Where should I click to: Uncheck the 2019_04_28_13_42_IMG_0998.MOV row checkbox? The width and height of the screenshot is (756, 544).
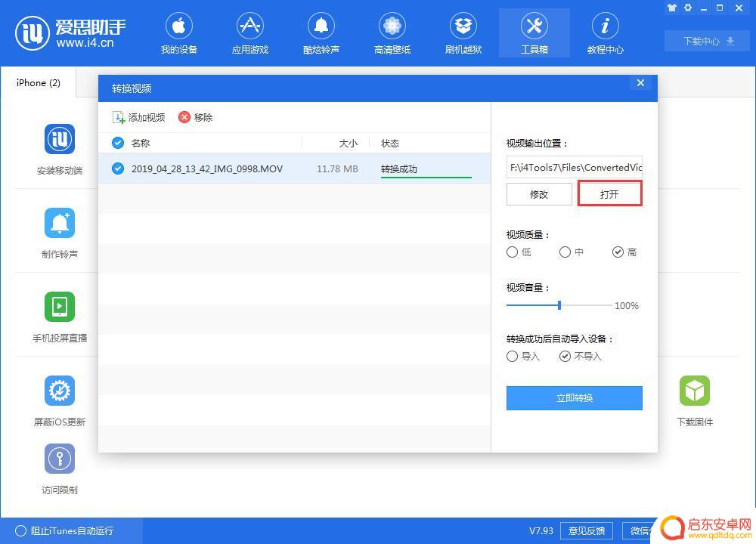point(118,168)
